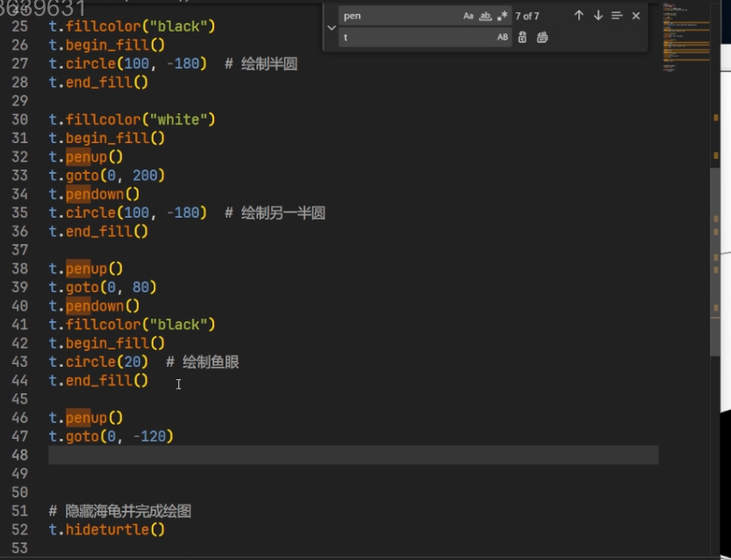Collapse the replace row chevron
The width and height of the screenshot is (731, 560).
331,27
